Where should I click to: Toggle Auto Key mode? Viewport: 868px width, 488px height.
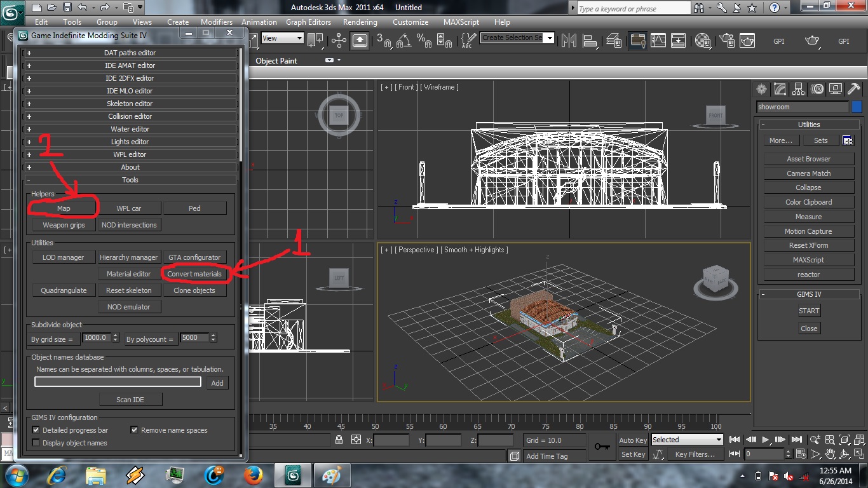point(634,440)
